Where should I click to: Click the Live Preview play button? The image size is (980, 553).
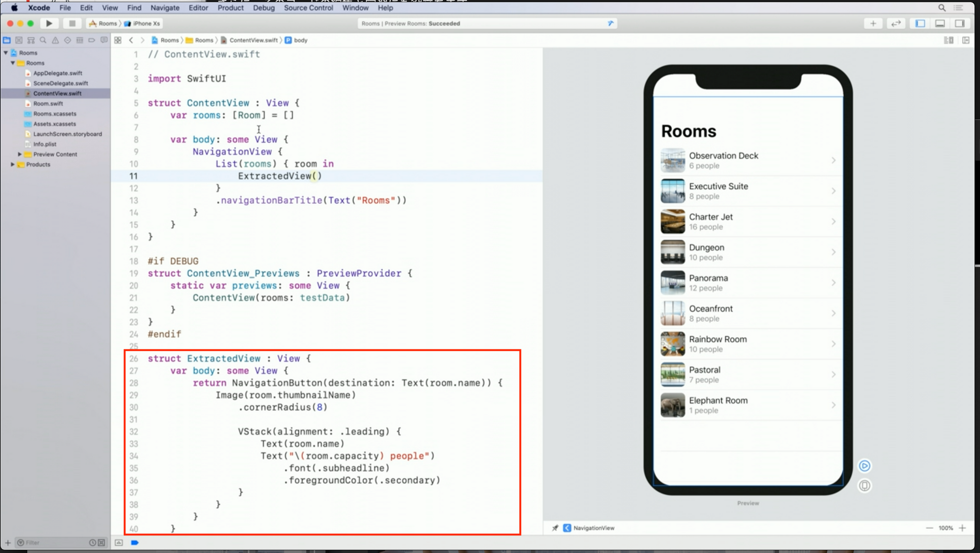864,466
